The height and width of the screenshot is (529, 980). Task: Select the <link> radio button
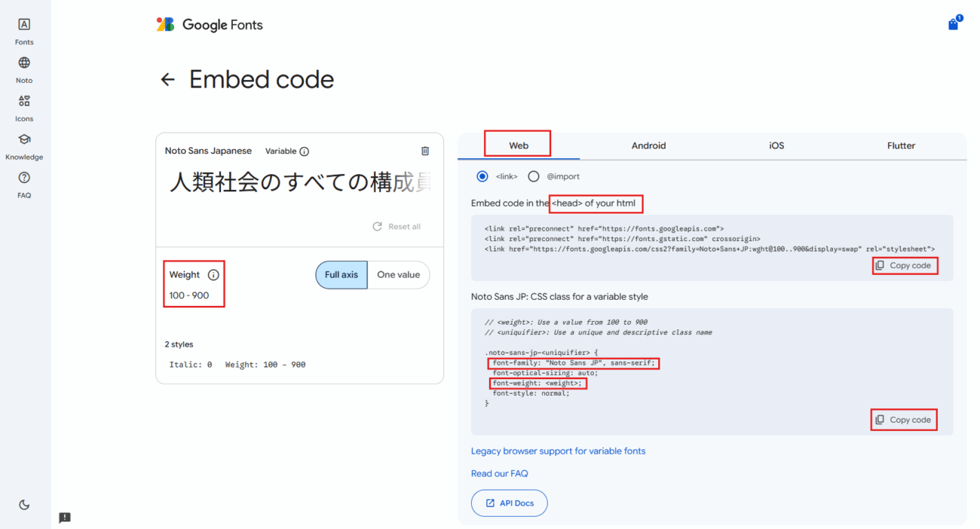pos(482,176)
